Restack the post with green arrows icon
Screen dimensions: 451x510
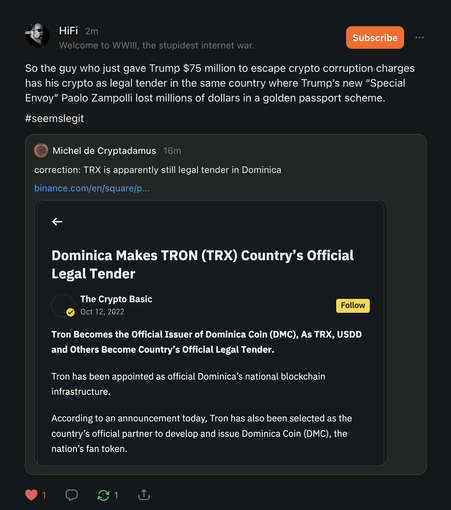tap(103, 495)
